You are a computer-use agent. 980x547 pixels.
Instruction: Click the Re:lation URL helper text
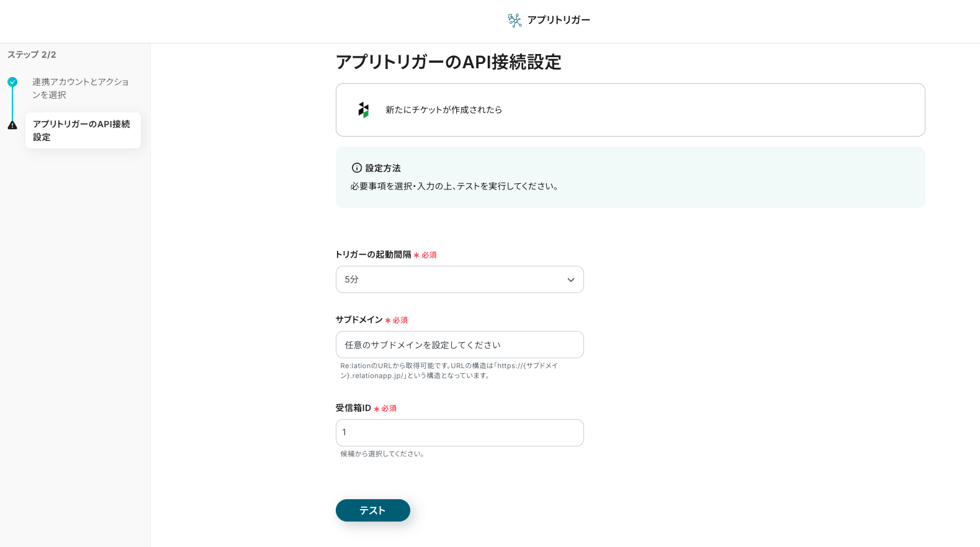click(449, 371)
